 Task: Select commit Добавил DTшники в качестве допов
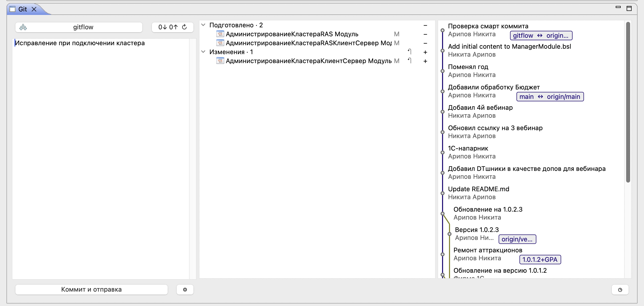coord(527,169)
